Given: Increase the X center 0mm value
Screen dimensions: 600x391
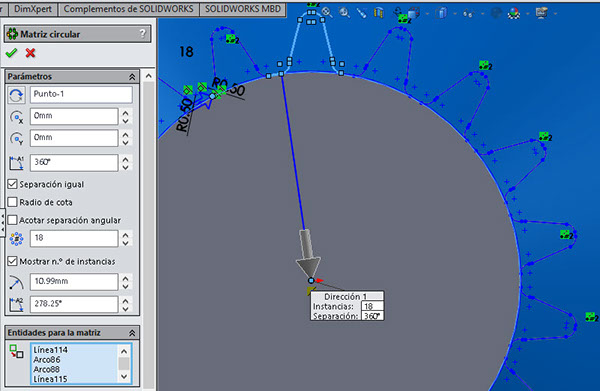Looking at the screenshot, I should [126, 113].
